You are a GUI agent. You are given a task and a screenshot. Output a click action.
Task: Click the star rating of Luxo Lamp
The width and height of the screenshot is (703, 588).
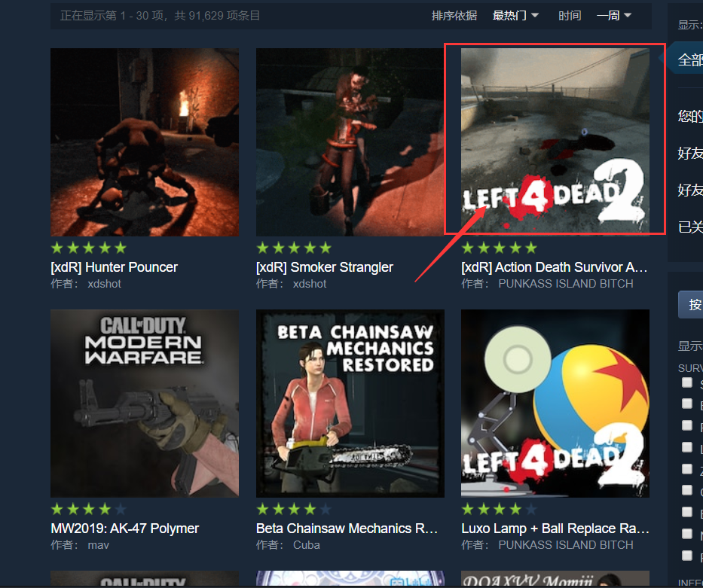500,509
